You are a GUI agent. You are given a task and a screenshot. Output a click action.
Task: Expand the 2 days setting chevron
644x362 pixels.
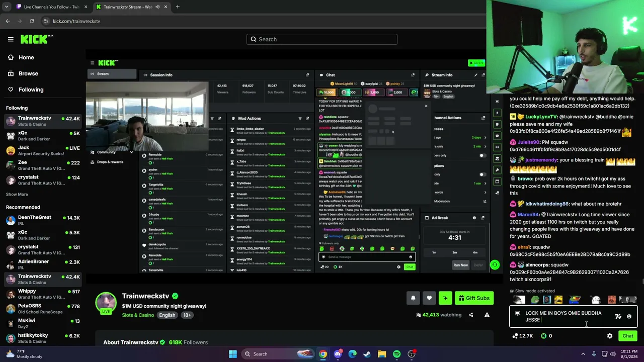(485, 137)
